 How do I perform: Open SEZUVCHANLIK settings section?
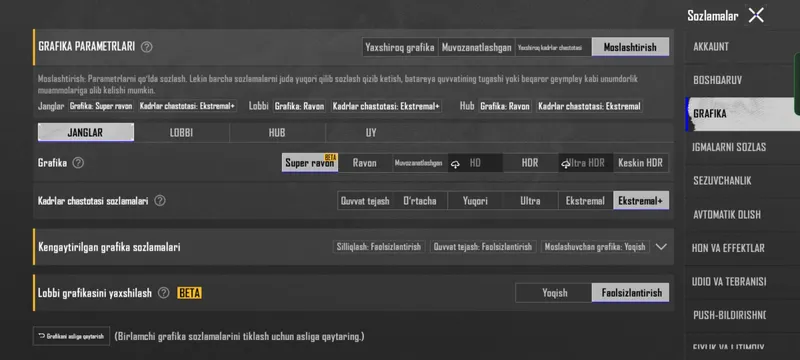point(741,181)
